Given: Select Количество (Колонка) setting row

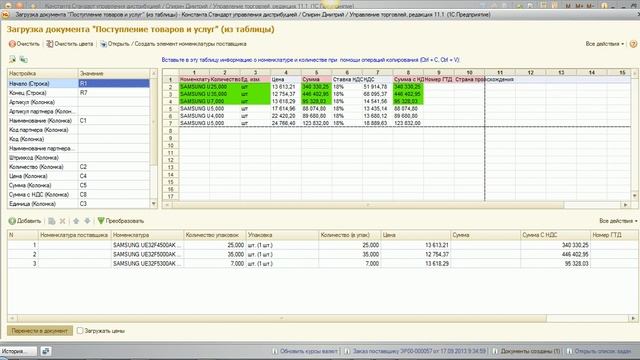Looking at the screenshot, I should (79, 167).
